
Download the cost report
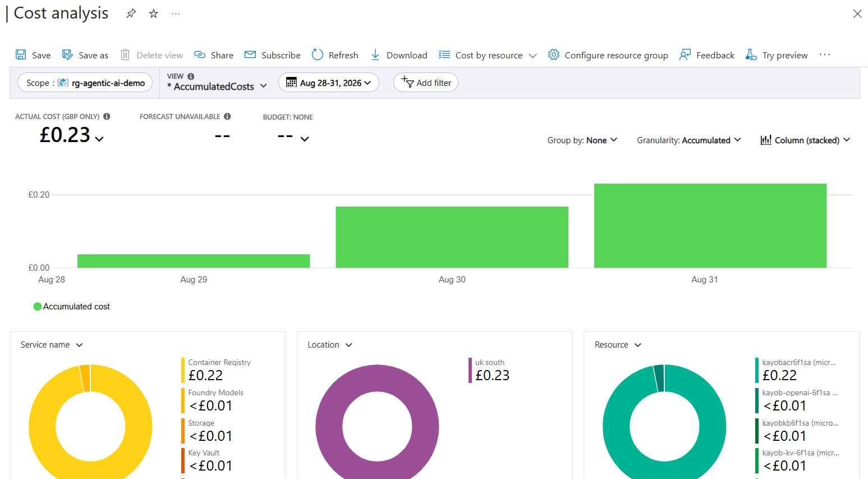[x=399, y=54]
